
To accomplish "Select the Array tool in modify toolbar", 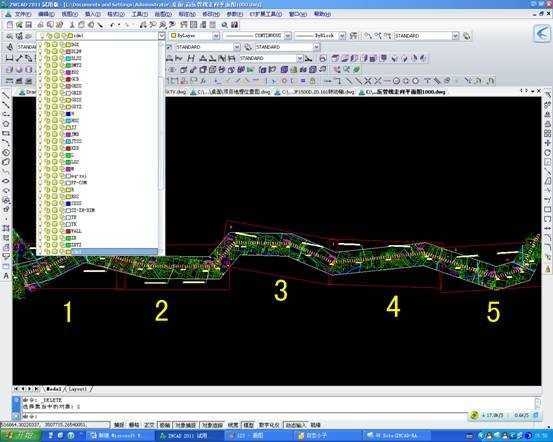I will (547, 133).
